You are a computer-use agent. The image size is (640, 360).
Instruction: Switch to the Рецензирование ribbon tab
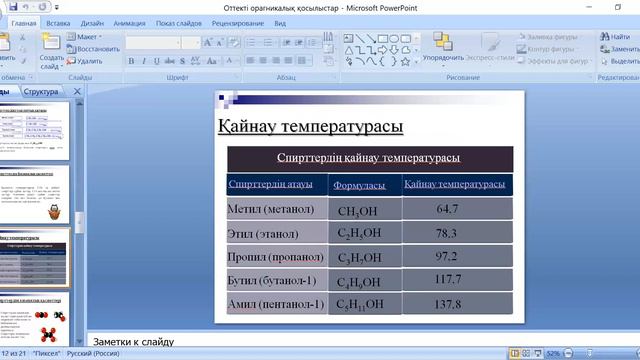coord(238,23)
